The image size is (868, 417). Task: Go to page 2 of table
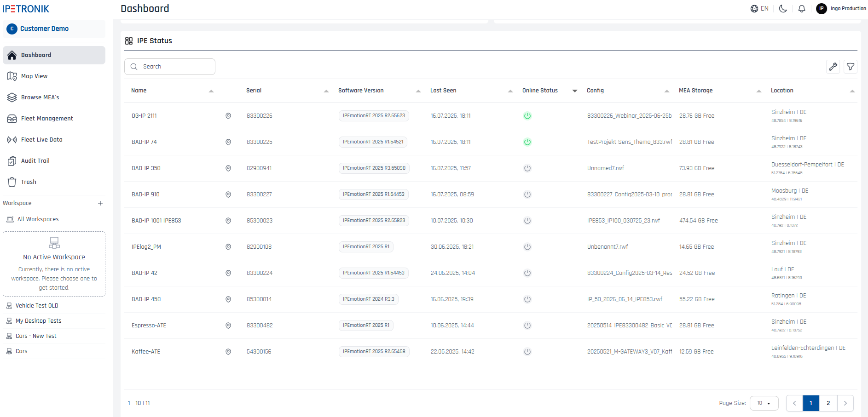point(828,403)
